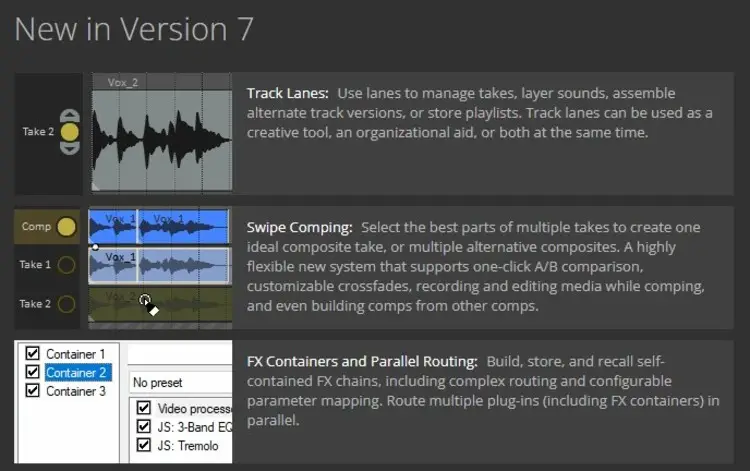This screenshot has height=471, width=750.
Task: Select the blue Comp lane Vox_1 item
Action: (x=159, y=227)
